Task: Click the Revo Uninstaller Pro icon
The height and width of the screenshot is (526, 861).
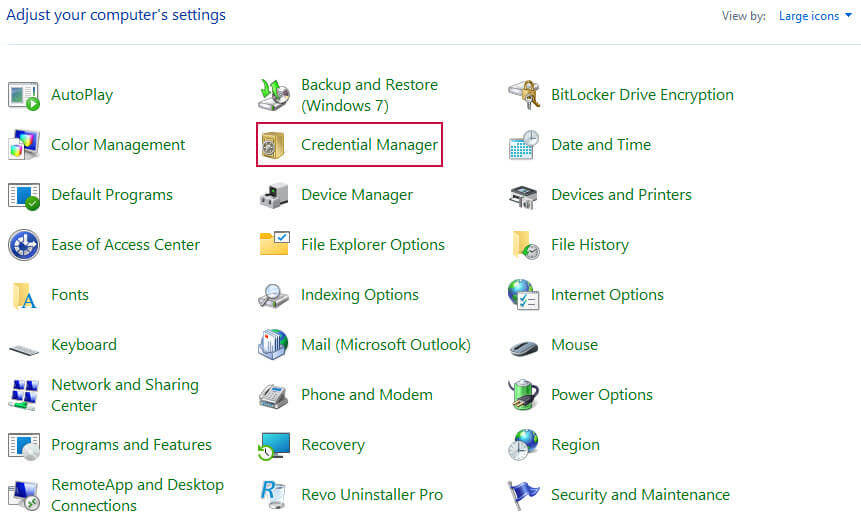Action: (273, 495)
